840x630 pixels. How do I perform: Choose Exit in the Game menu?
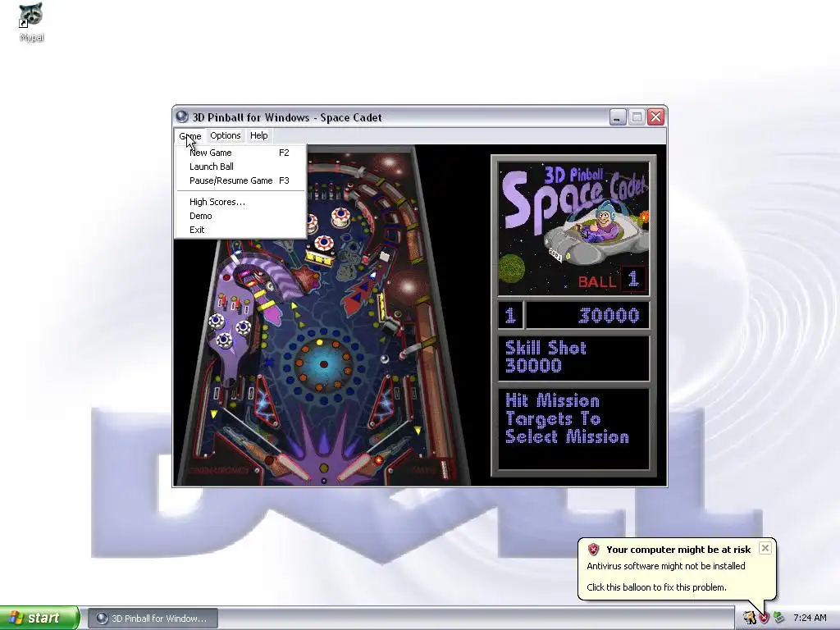coord(240,230)
